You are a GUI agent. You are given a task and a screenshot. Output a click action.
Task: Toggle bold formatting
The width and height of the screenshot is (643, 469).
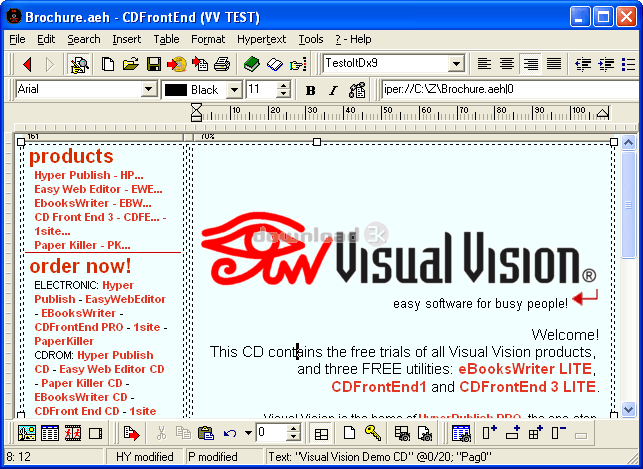pyautogui.click(x=311, y=90)
